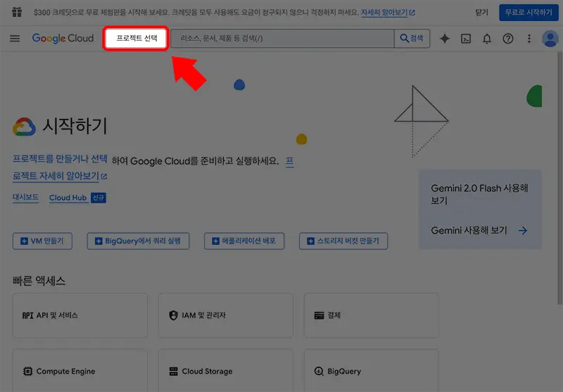Click the storage icon on Cloud Storage
The image size is (563, 392).
173,371
